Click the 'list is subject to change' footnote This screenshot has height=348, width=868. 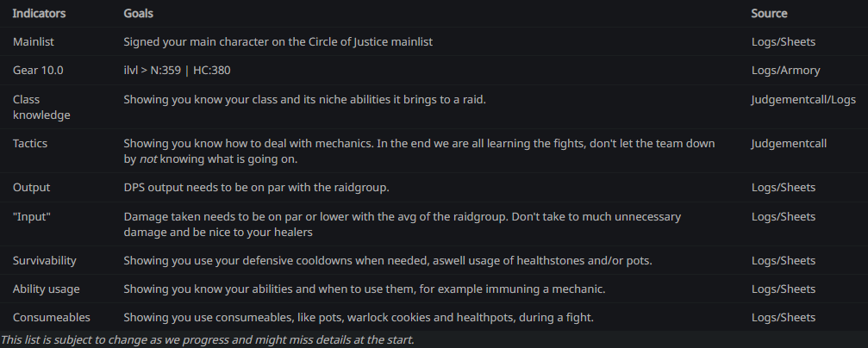(207, 339)
